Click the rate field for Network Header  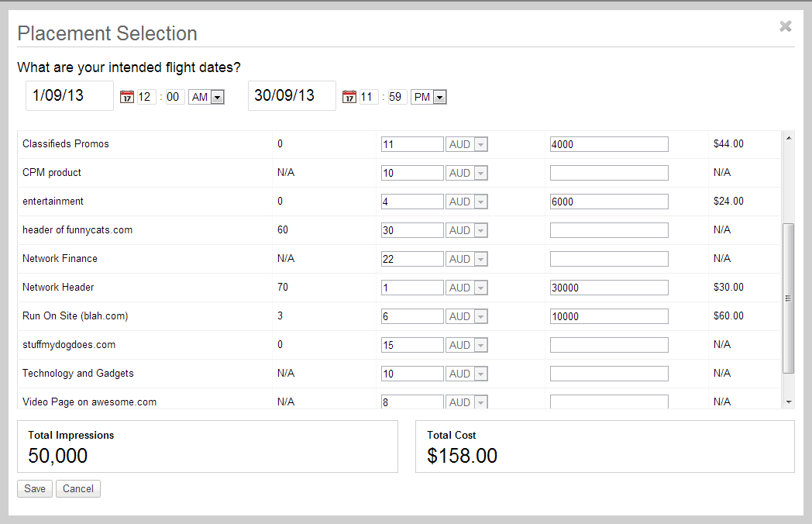tap(412, 288)
